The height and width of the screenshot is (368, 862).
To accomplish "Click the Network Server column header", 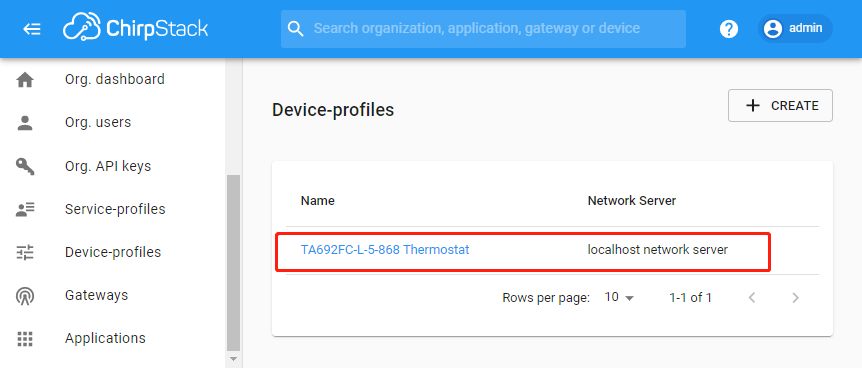I will 632,201.
